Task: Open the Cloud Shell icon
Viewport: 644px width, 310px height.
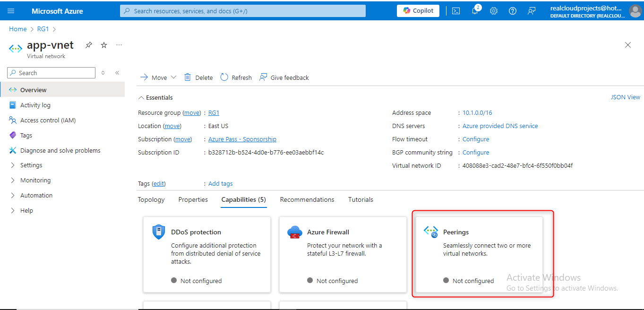Action: [x=456, y=11]
